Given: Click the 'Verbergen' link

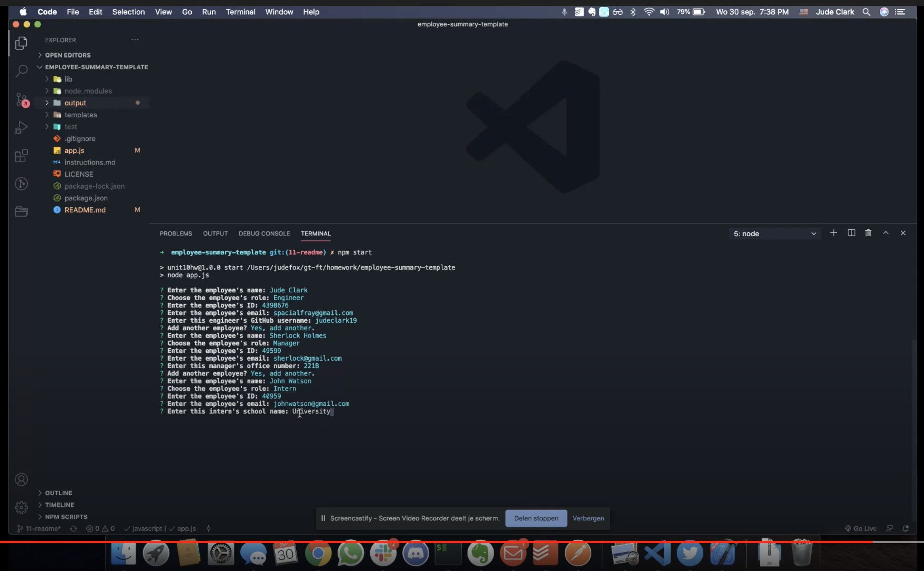Looking at the screenshot, I should pos(588,518).
